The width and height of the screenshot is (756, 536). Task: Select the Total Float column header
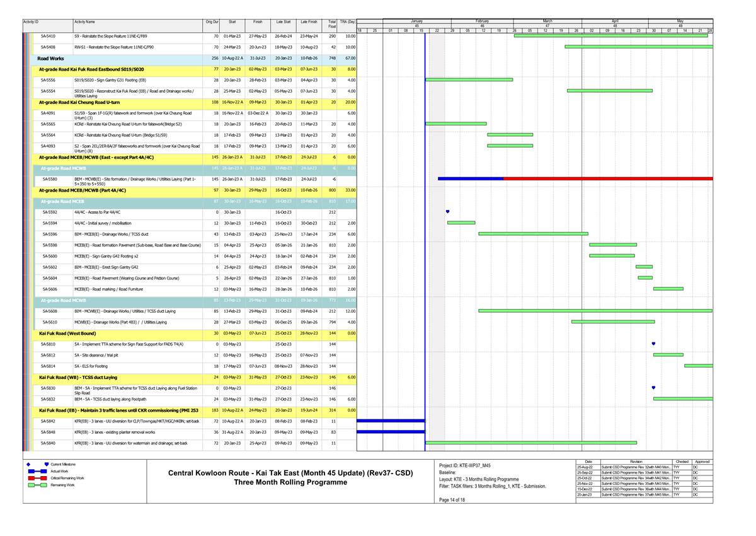click(x=331, y=24)
